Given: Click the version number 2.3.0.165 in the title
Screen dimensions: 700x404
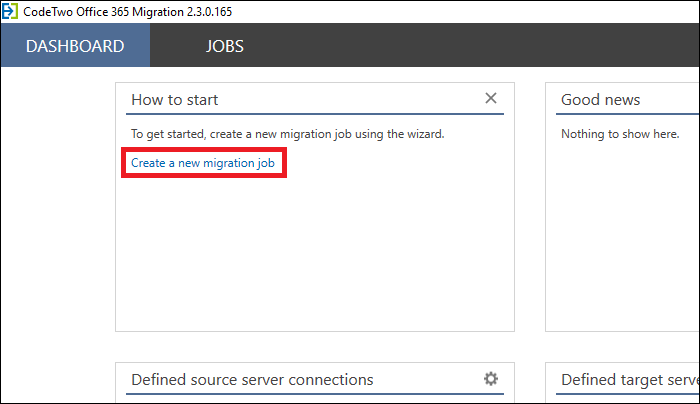Looking at the screenshot, I should [x=209, y=12].
